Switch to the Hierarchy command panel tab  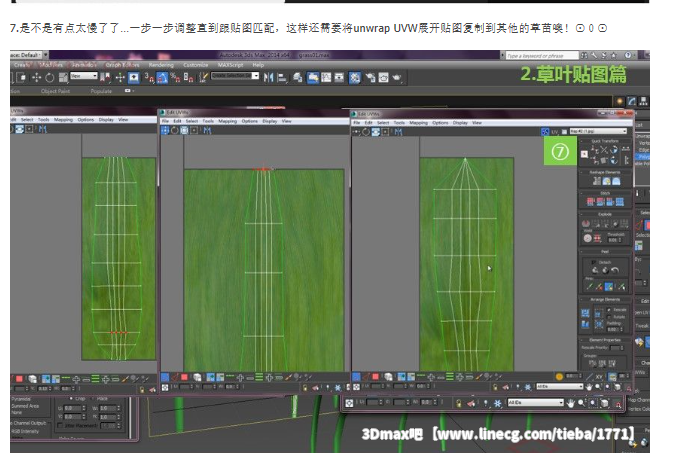[643, 101]
